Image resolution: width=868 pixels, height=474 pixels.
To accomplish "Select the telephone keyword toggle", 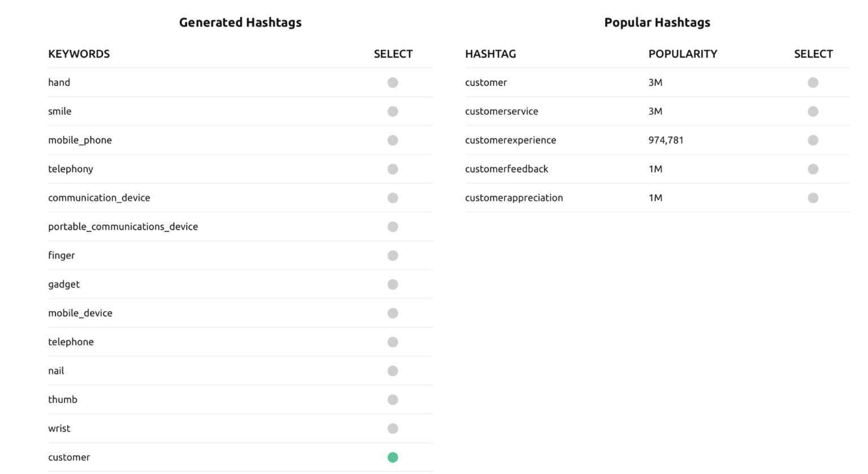I will [393, 342].
